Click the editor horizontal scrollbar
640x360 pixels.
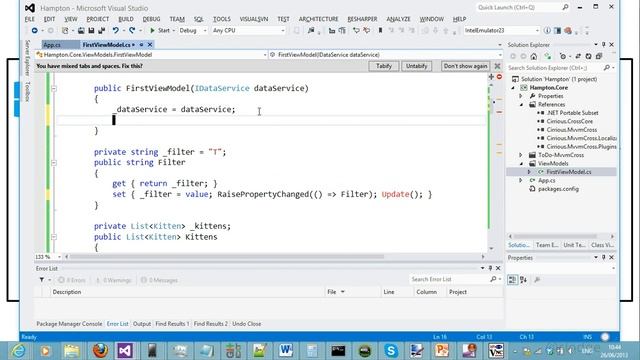tap(226, 257)
